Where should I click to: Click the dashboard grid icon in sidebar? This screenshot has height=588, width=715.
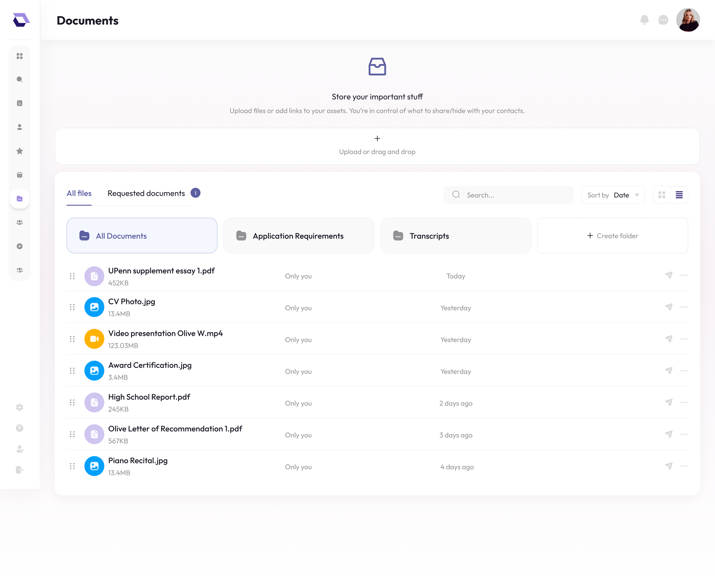click(20, 56)
